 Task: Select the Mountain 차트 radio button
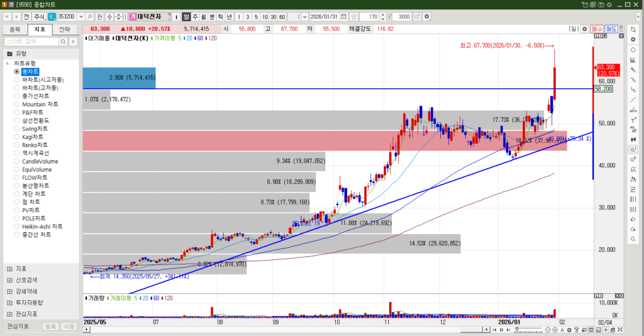[x=17, y=104]
